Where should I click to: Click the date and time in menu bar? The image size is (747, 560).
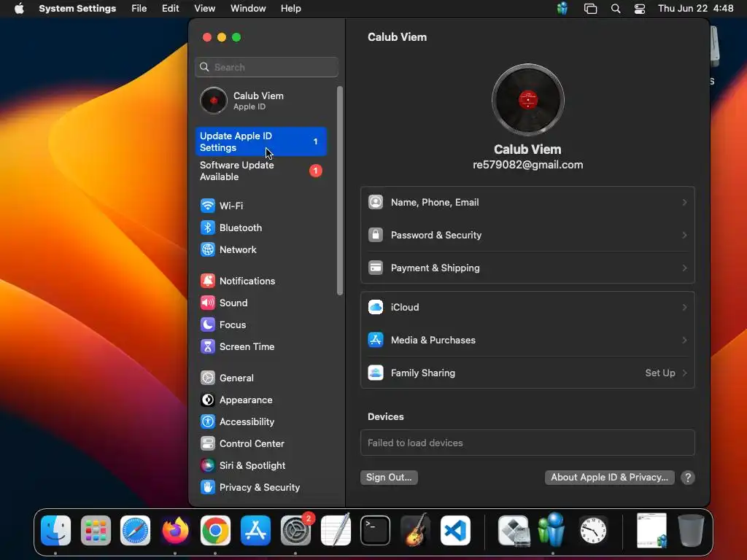coord(695,9)
